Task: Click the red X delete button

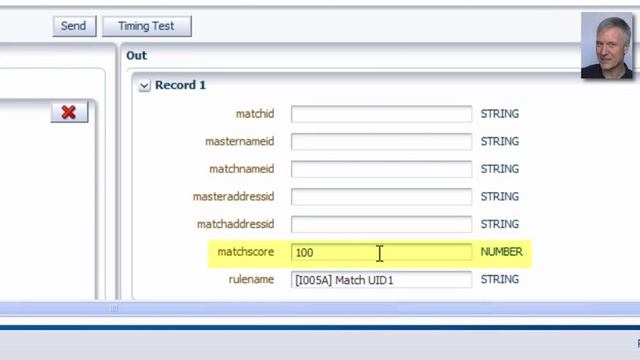Action: [69, 112]
